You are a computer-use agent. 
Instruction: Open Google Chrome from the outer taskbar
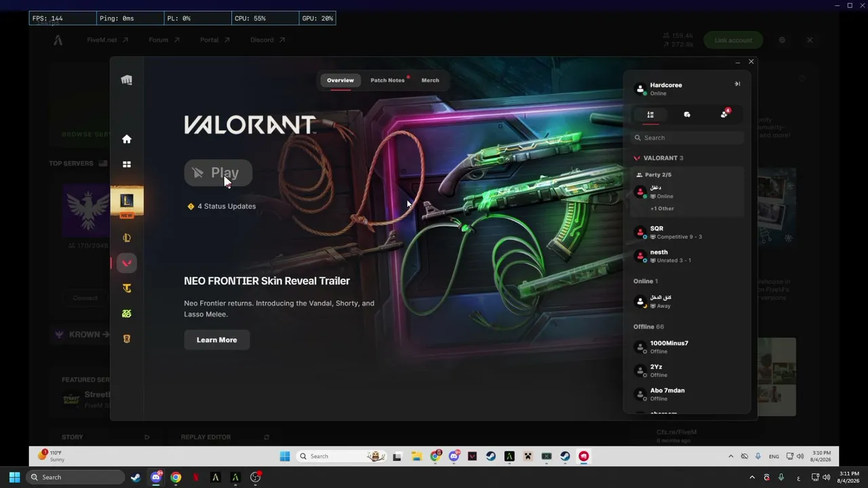[176, 477]
